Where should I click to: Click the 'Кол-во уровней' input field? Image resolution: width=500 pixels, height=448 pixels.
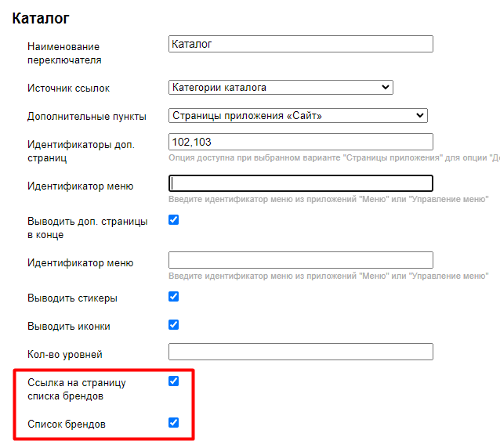(301, 352)
